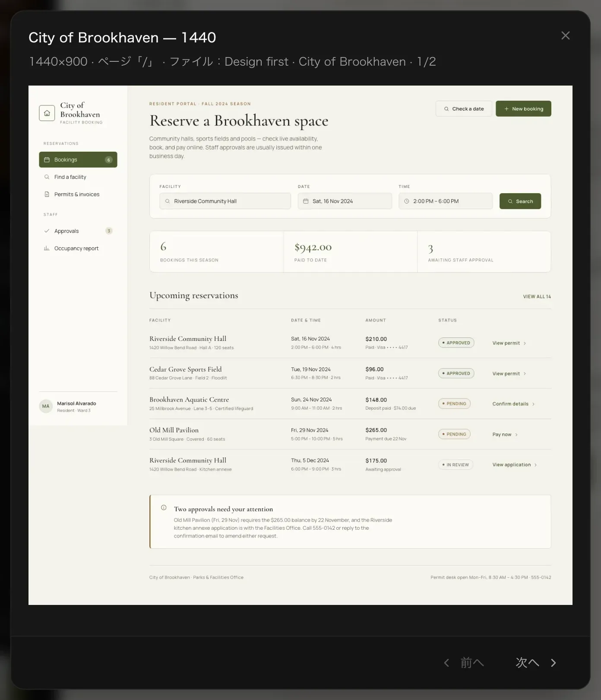Click View permit for the Sat, 16 Nov reservation
This screenshot has width=601, height=700.
[509, 343]
